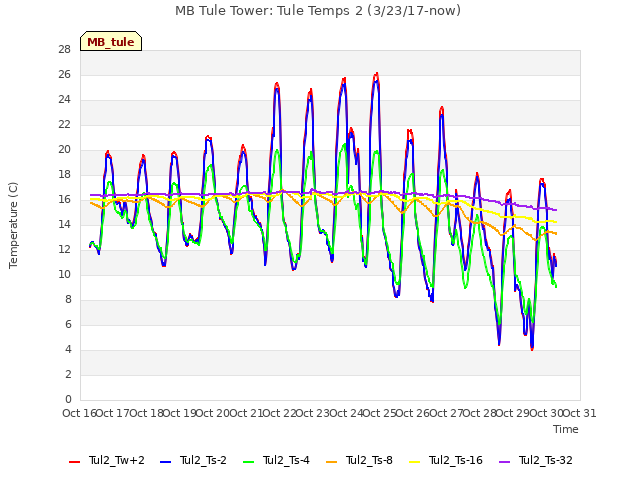Click the 0 y-axis tick label
Image resolution: width=640 pixels, height=480 pixels.
(68, 400)
